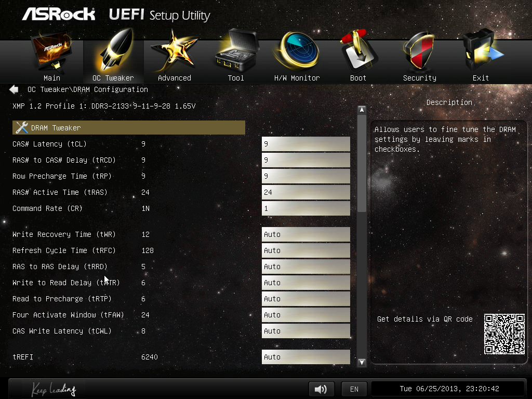This screenshot has height=399, width=532.
Task: Switch to the Advanced tab label
Action: point(175,78)
